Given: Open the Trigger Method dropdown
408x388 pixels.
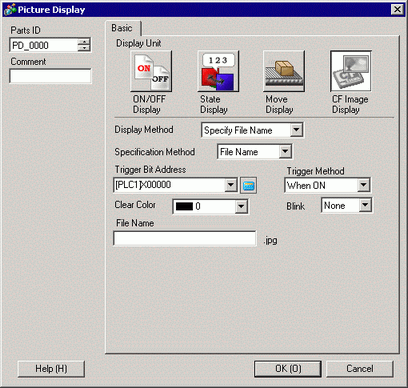Looking at the screenshot, I should 363,185.
